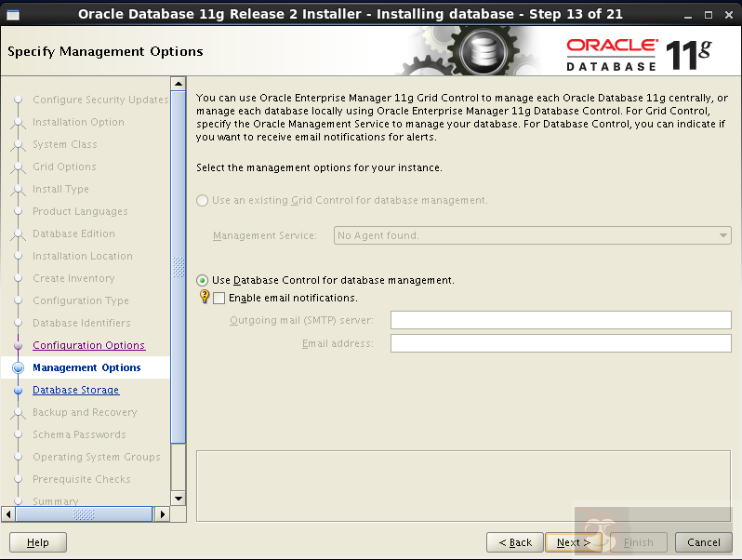Click the Installation Location step

click(83, 256)
